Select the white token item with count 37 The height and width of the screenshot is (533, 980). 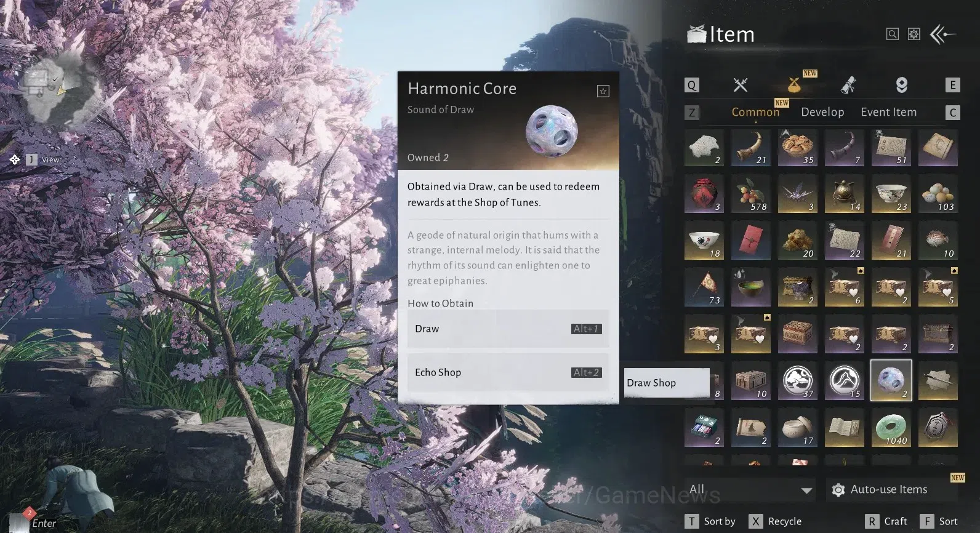(x=798, y=381)
